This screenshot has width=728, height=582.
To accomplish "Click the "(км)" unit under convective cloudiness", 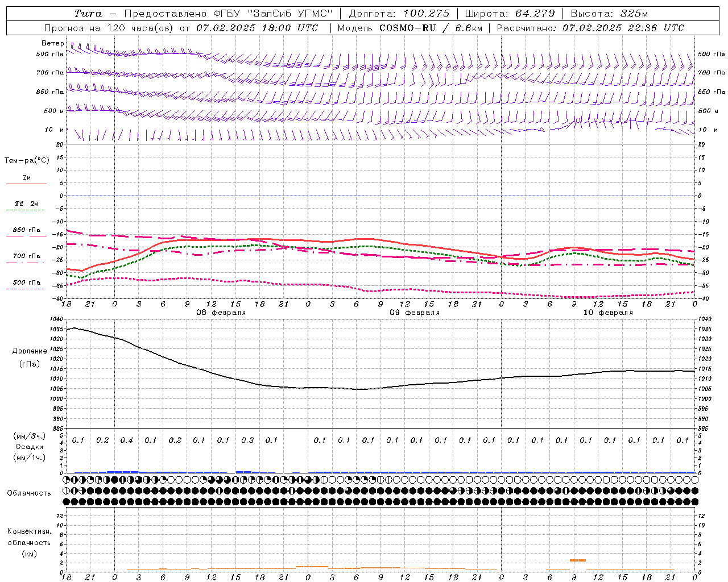I will 30,554.
